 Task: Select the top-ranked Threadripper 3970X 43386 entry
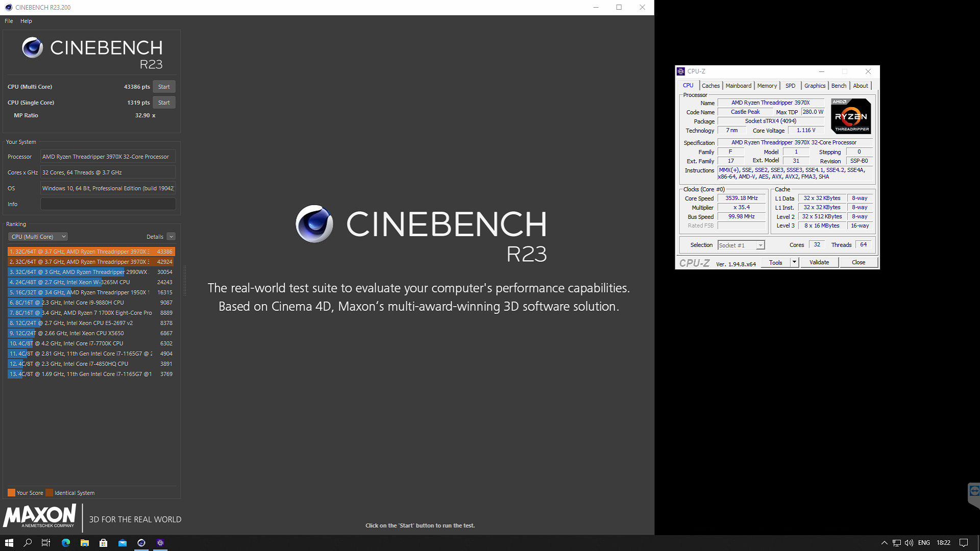point(91,252)
